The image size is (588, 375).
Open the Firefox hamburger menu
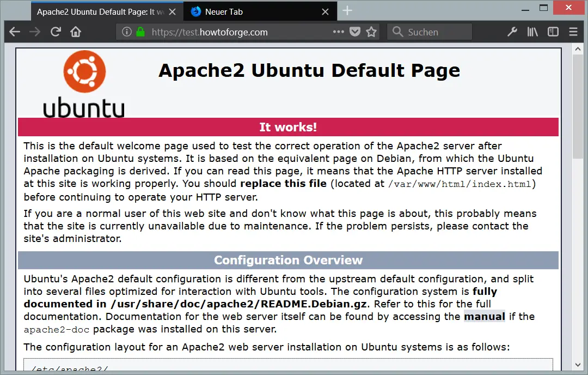(573, 32)
